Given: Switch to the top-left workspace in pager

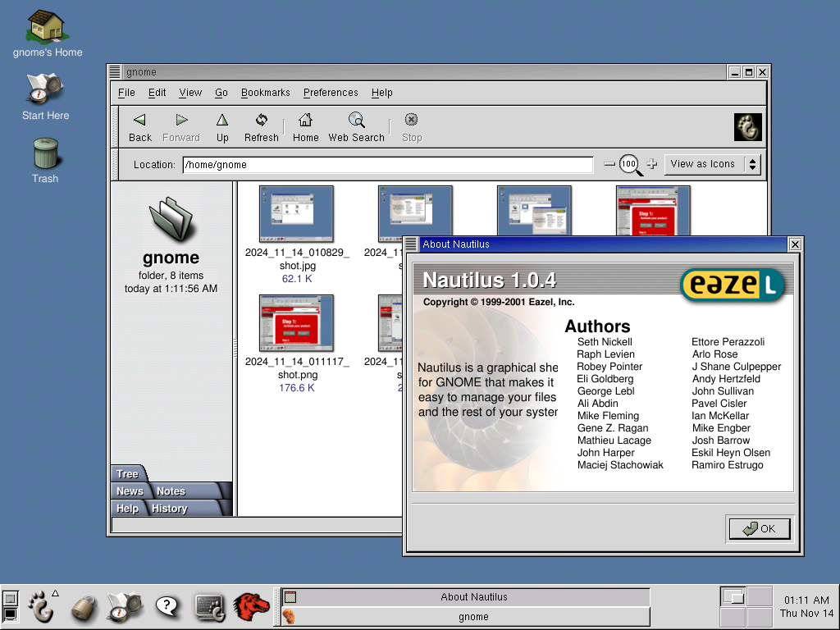Looking at the screenshot, I should click(x=733, y=596).
